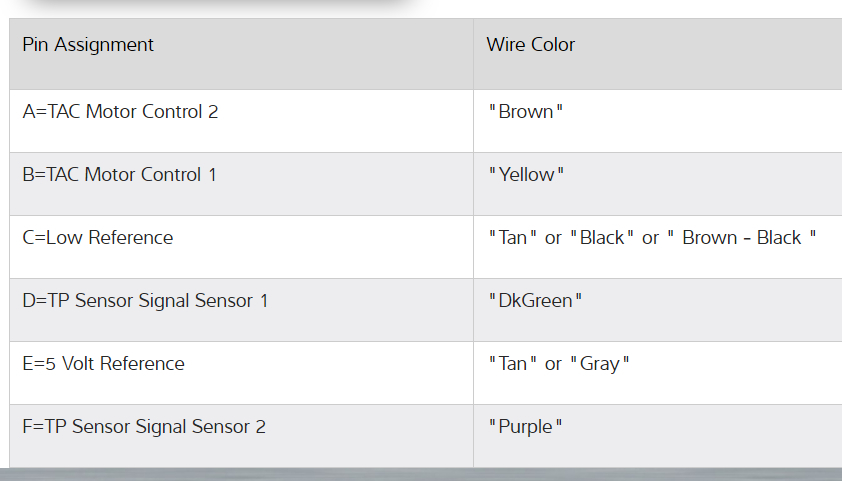Image resolution: width=842 pixels, height=481 pixels.
Task: Click the E=5 Volt Reference cell
Action: pyautogui.click(x=104, y=364)
